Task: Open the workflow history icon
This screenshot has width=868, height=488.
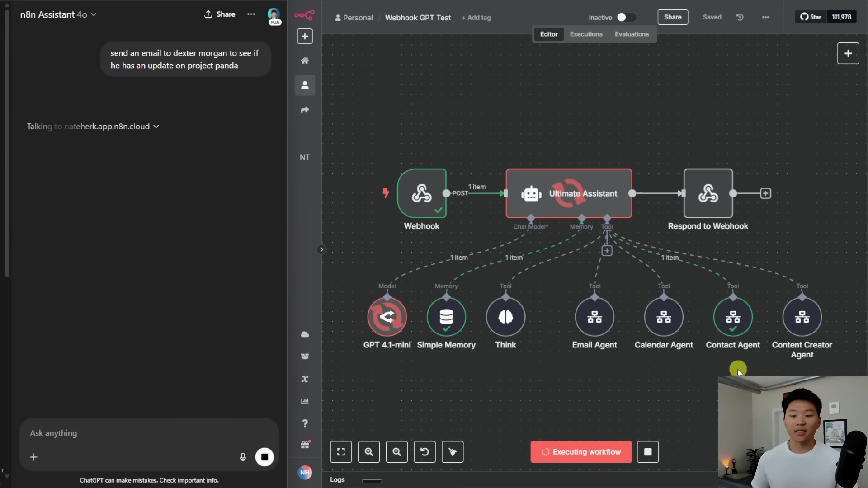Action: (740, 17)
